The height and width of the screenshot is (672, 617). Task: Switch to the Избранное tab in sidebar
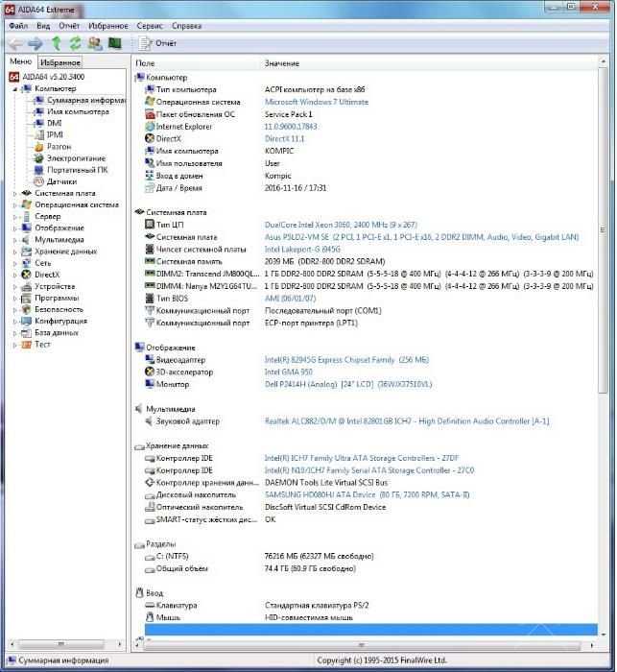(x=60, y=62)
